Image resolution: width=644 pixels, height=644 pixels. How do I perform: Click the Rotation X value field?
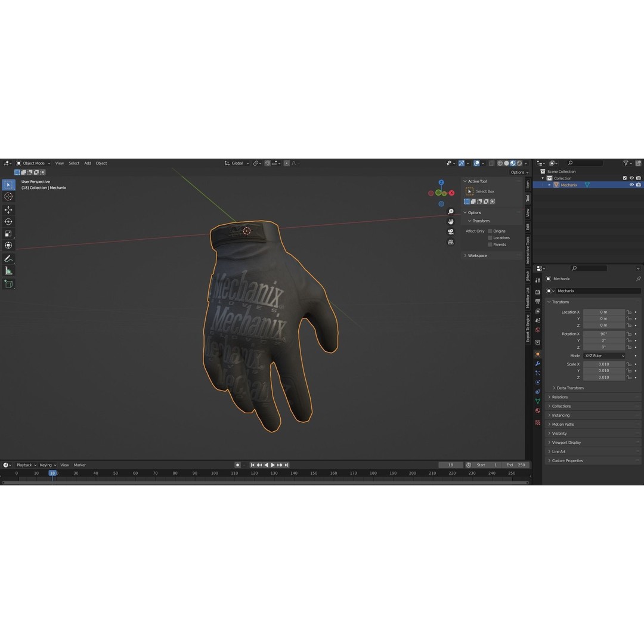(x=603, y=334)
